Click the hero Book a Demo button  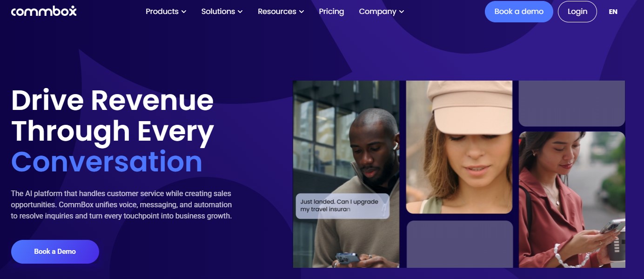click(x=55, y=252)
